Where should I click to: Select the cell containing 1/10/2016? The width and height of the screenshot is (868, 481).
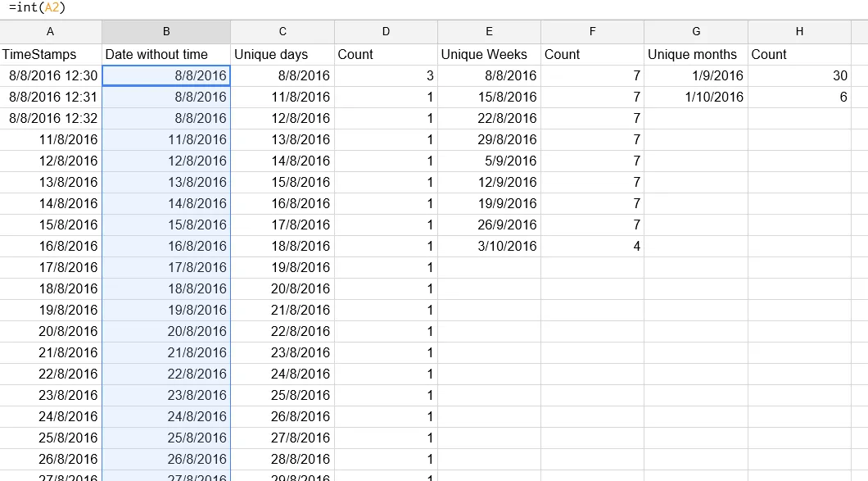pos(696,97)
